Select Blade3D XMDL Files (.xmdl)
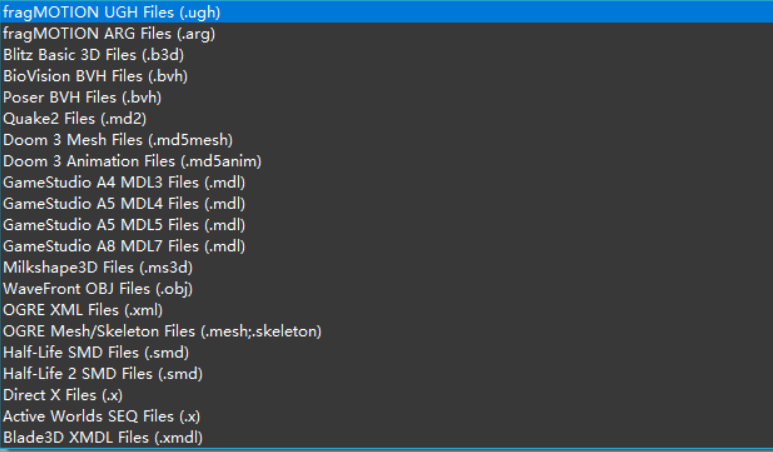 tap(386, 437)
